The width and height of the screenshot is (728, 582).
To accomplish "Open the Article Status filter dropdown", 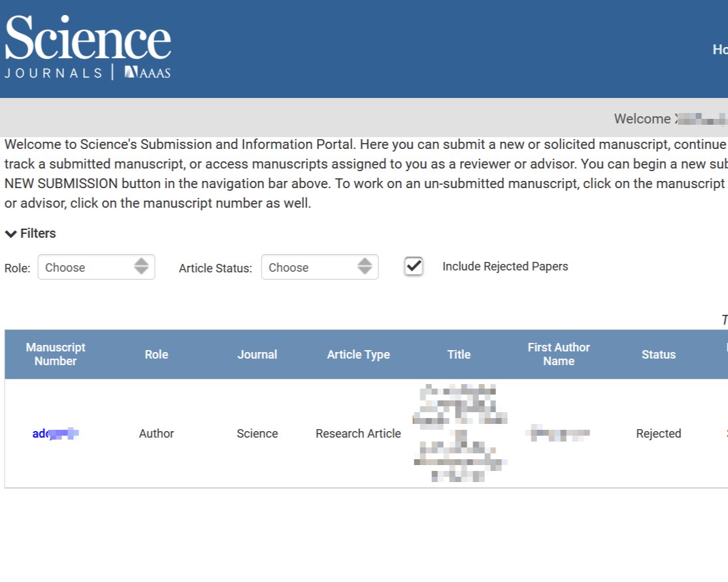I will pos(320,267).
